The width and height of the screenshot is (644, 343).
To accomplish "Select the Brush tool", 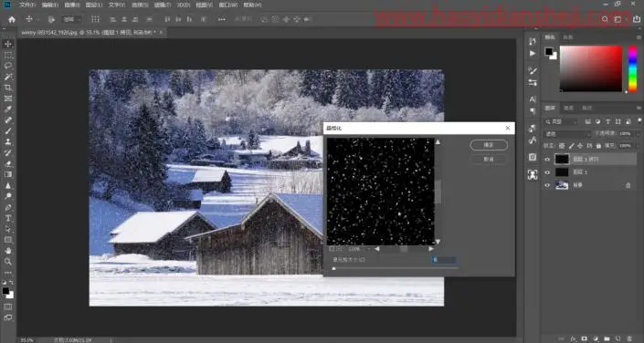I will (8, 130).
